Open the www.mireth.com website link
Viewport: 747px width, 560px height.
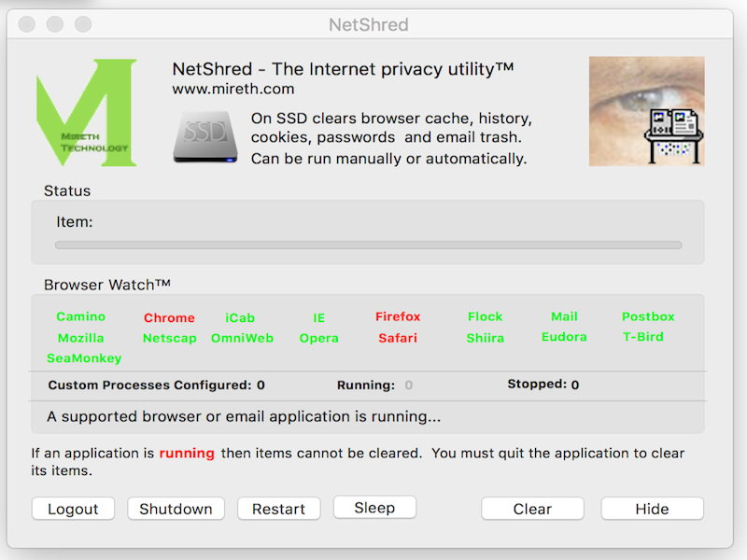tap(233, 90)
